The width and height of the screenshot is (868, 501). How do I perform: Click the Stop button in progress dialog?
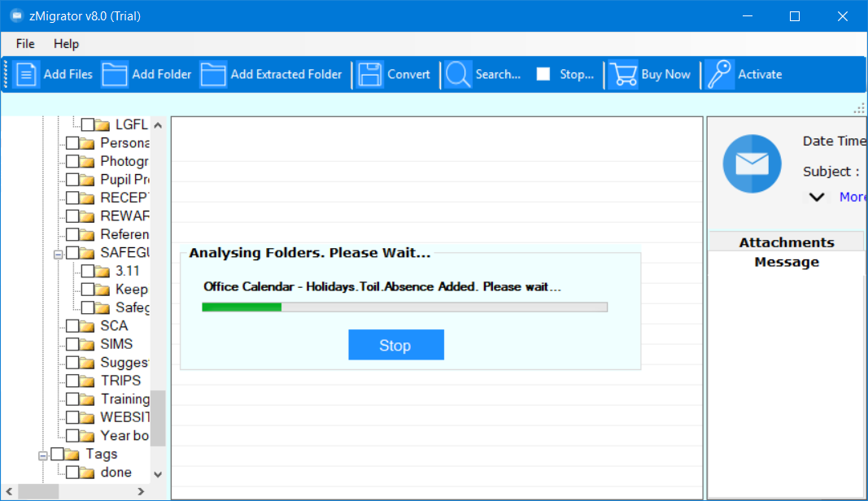(x=396, y=345)
